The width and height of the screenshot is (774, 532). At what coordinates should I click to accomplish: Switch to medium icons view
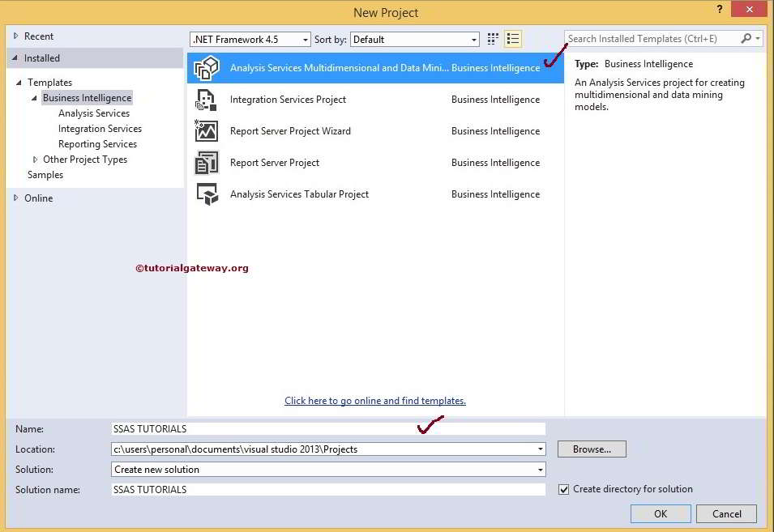pos(492,38)
